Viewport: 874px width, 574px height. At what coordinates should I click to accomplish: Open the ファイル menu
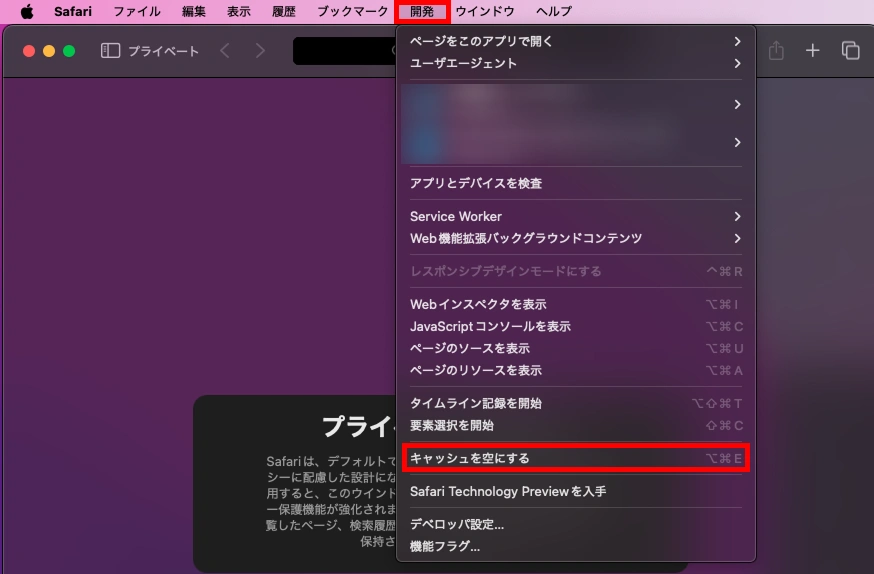click(137, 11)
